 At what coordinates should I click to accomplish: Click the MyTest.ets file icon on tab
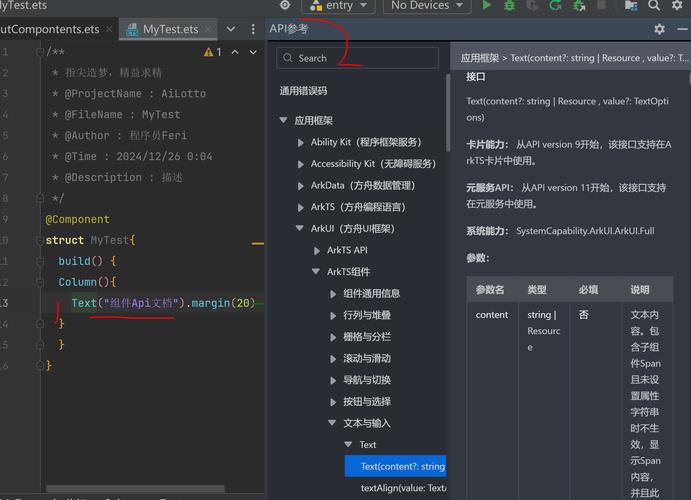(132, 29)
